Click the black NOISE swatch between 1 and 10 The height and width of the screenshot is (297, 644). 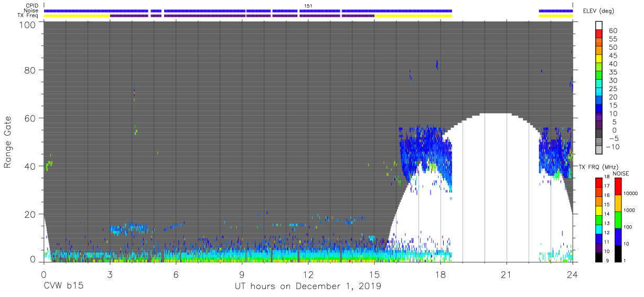pos(618,254)
